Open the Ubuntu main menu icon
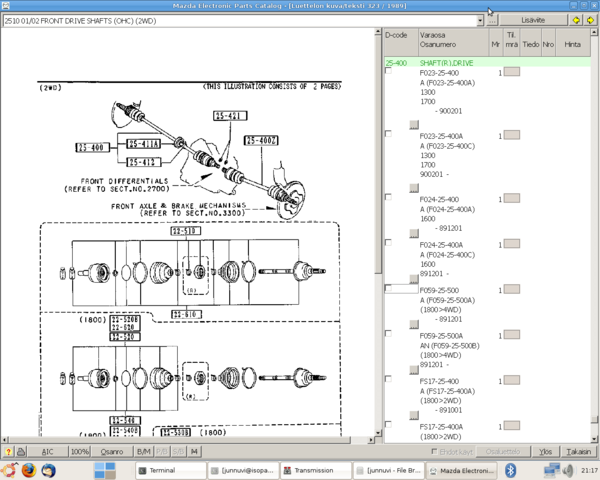This screenshot has height=480, width=600. tap(9, 470)
